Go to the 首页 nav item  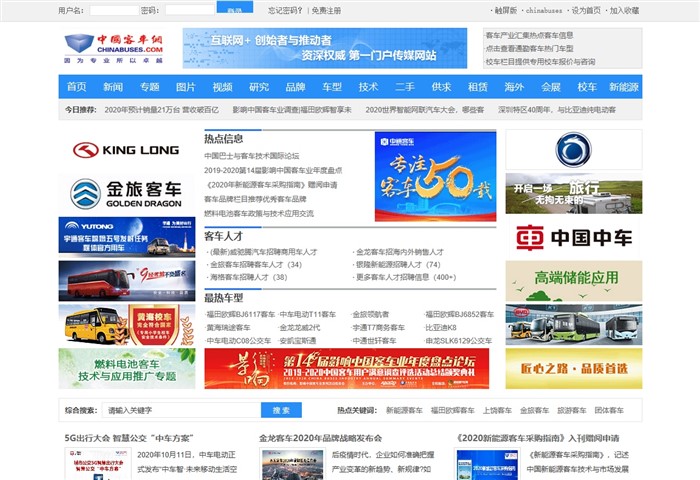(x=76, y=87)
